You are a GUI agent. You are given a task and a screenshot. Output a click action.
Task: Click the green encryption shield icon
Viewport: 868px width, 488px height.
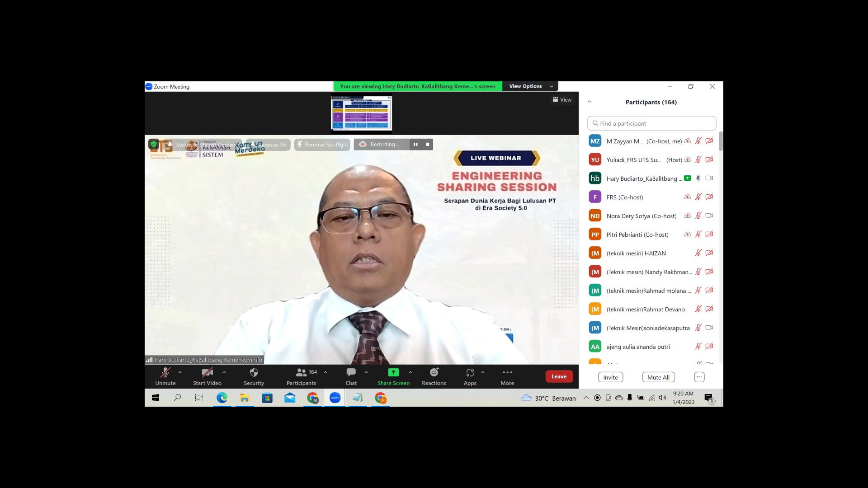click(x=154, y=144)
